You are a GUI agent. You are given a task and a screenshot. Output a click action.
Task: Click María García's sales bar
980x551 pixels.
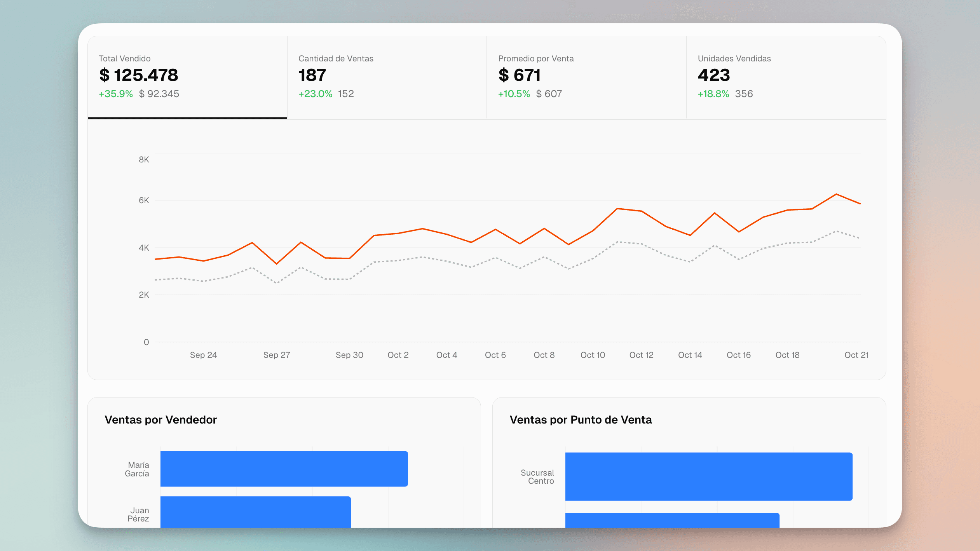(284, 469)
